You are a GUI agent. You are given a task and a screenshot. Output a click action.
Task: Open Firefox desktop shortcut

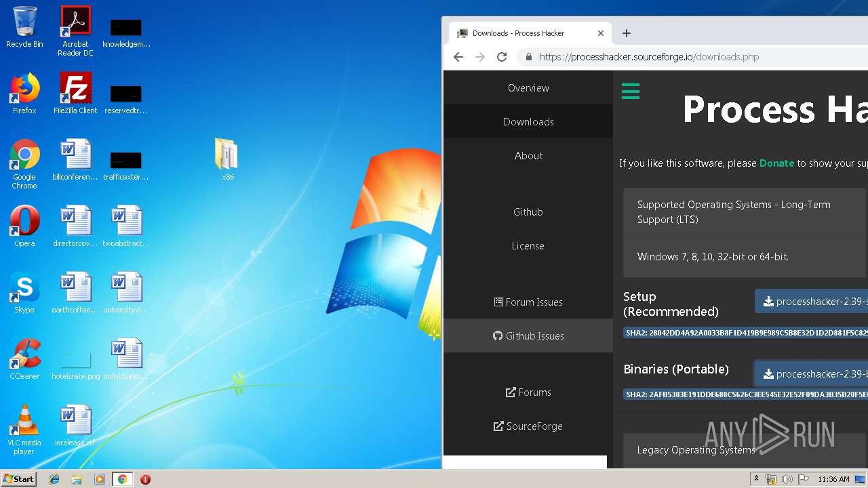(24, 94)
